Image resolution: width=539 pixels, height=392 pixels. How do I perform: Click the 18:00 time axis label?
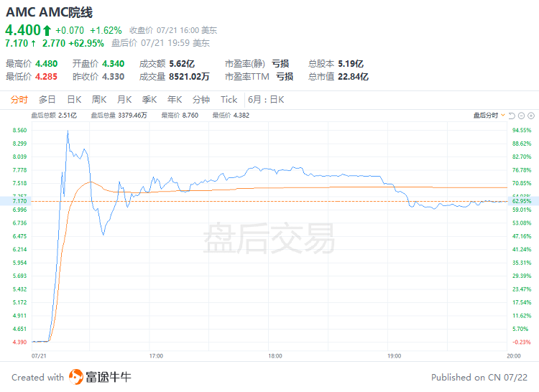[x=275, y=356]
